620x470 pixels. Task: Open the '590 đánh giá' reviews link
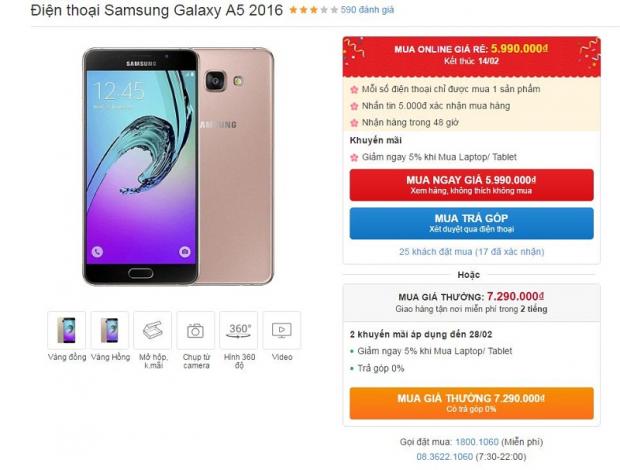pyautogui.click(x=367, y=10)
